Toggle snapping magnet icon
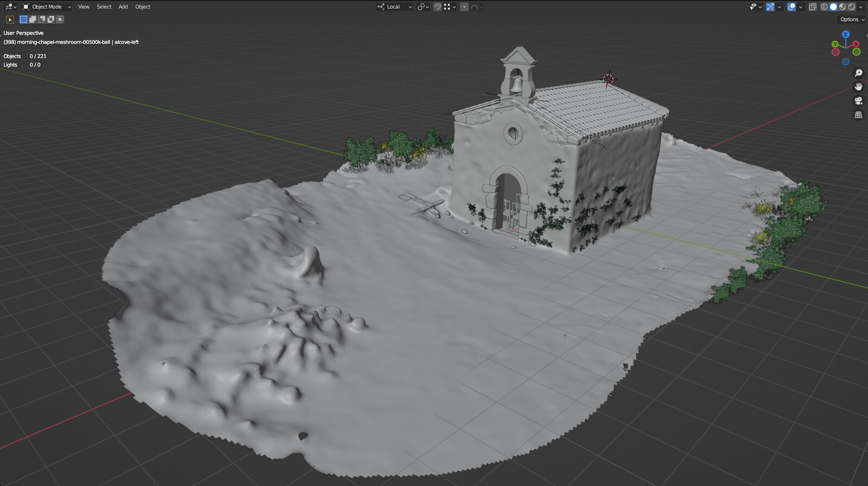 [437, 7]
